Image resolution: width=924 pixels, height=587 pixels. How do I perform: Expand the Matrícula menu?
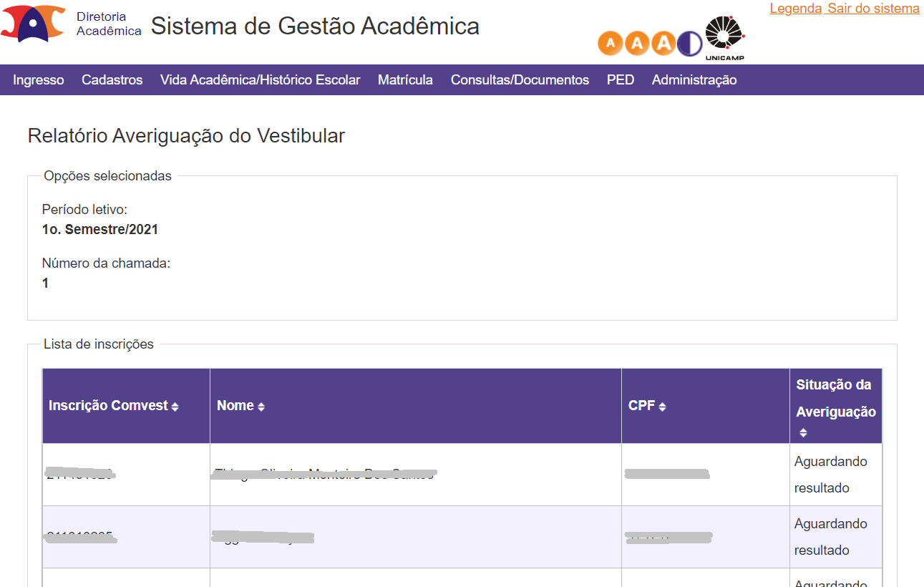(405, 80)
